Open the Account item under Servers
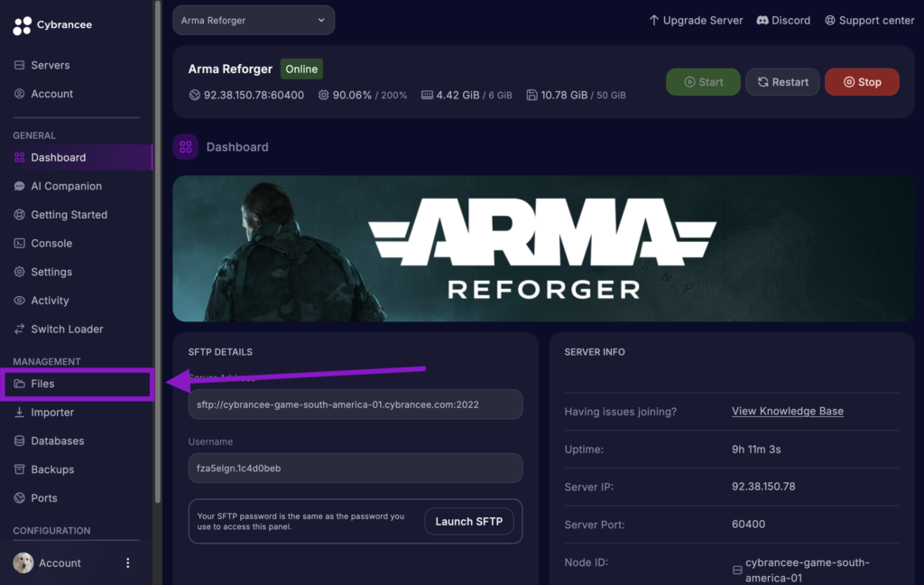This screenshot has width=924, height=585. tap(51, 94)
